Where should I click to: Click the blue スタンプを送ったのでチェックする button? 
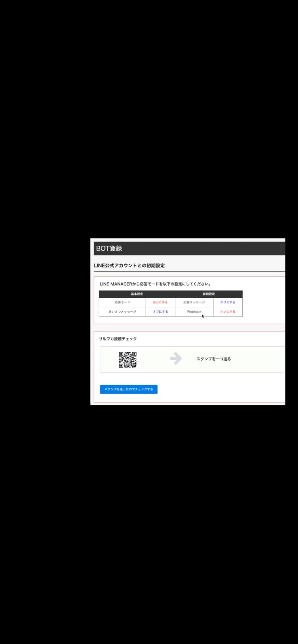coord(129,389)
